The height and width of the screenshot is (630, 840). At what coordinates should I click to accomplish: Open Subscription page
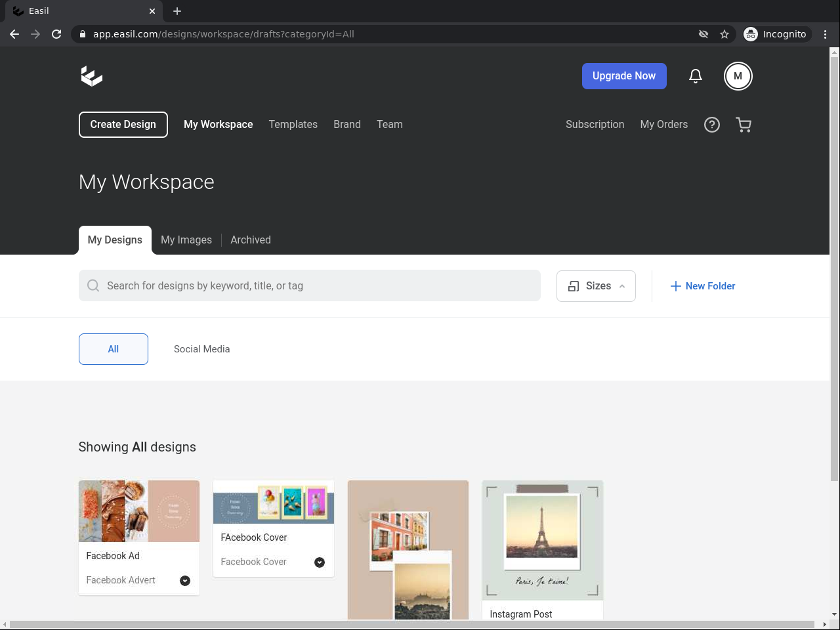tap(595, 125)
